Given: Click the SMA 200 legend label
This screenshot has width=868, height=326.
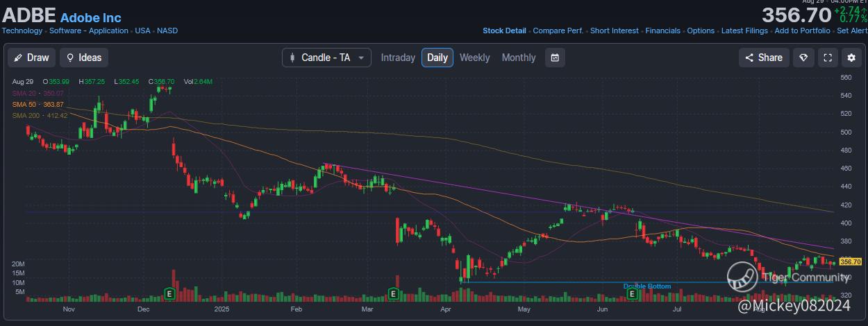Looking at the screenshot, I should coord(40,115).
